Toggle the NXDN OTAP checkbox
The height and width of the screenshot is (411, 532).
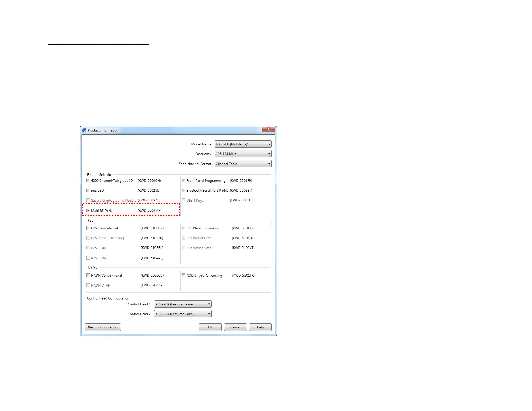(88, 285)
